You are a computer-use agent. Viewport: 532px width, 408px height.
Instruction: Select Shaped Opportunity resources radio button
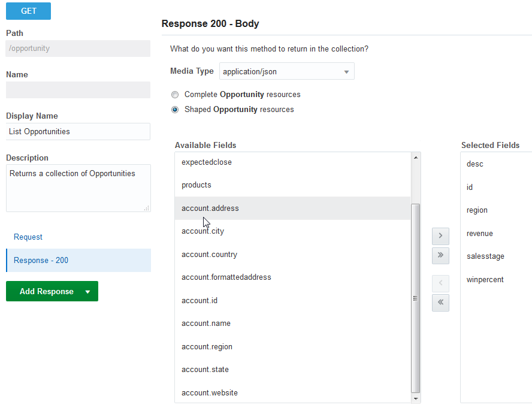(175, 110)
